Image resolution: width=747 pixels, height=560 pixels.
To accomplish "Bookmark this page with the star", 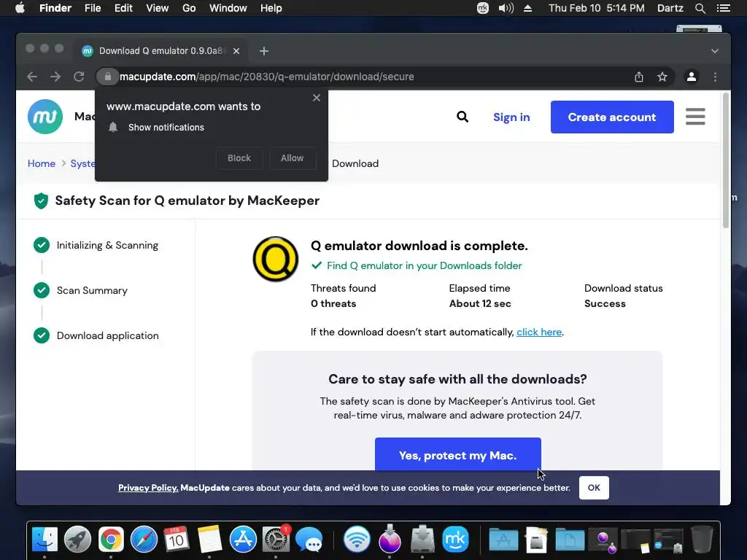I will pos(662,77).
